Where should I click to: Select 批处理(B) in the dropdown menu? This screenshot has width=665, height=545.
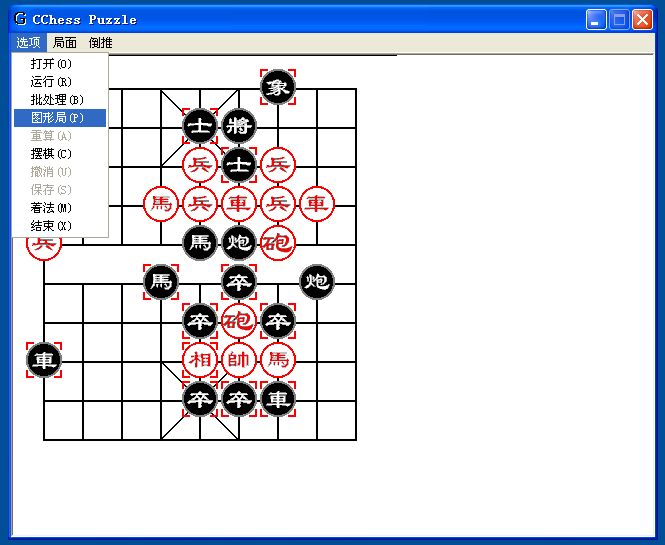pyautogui.click(x=56, y=100)
